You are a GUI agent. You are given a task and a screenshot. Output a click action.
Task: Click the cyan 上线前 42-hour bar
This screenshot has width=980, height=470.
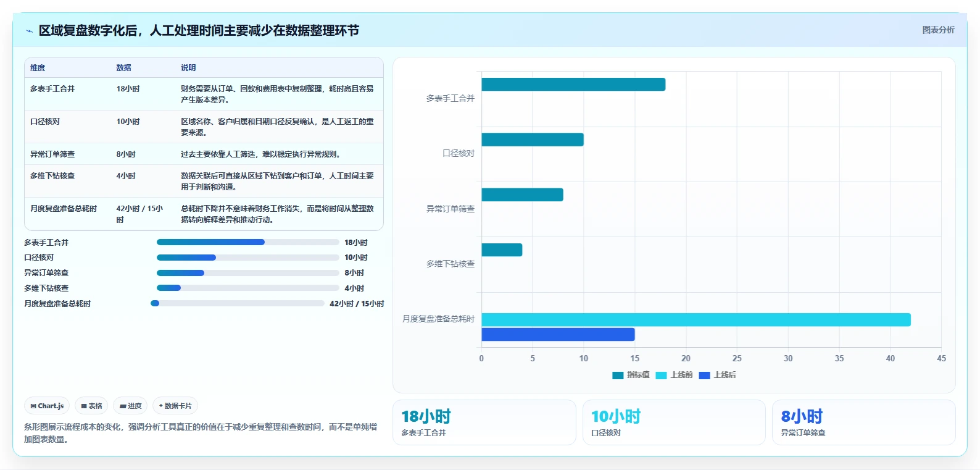pyautogui.click(x=696, y=319)
